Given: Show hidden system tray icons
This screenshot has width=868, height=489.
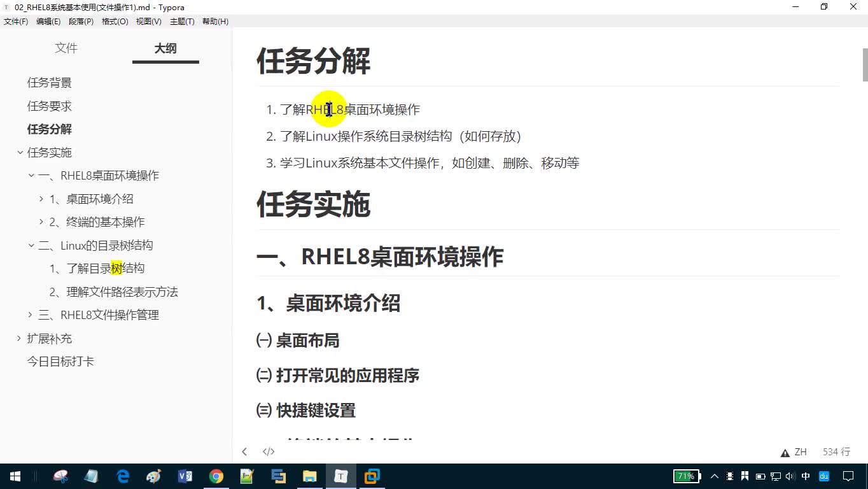Looking at the screenshot, I should pyautogui.click(x=715, y=476).
